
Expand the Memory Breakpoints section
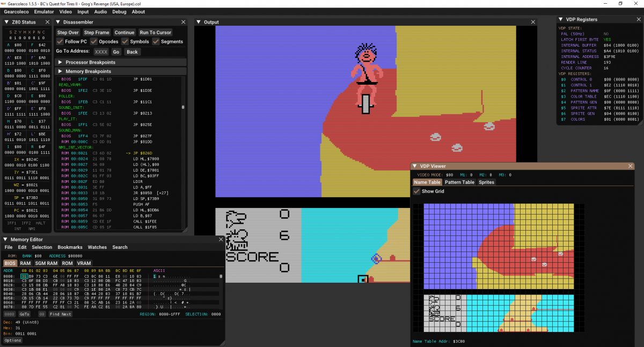click(x=121, y=71)
